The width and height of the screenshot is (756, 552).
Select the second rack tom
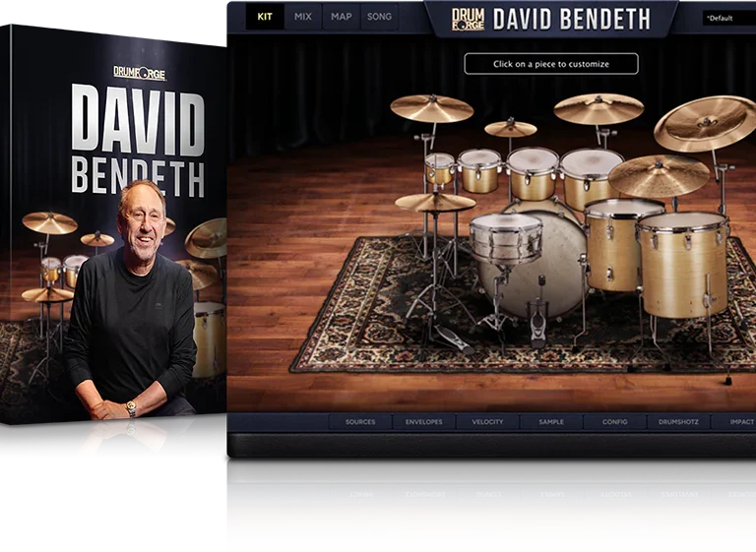(479, 171)
